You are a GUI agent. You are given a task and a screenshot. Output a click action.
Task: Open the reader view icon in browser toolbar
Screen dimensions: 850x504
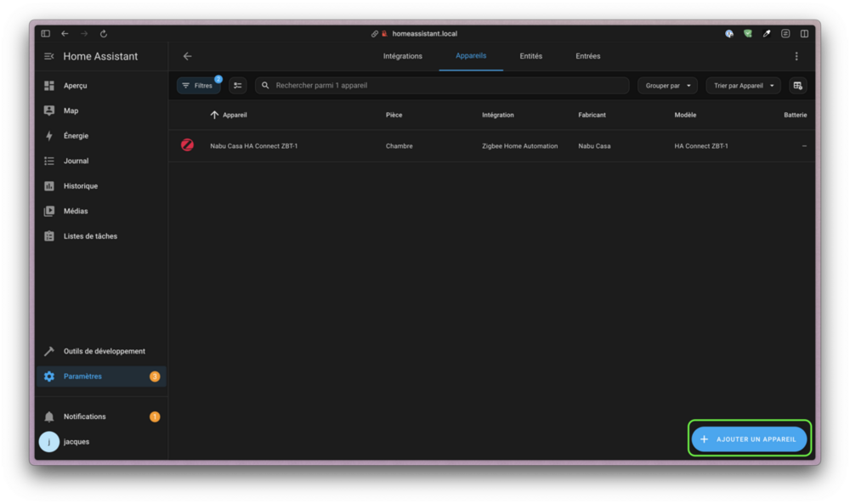785,34
